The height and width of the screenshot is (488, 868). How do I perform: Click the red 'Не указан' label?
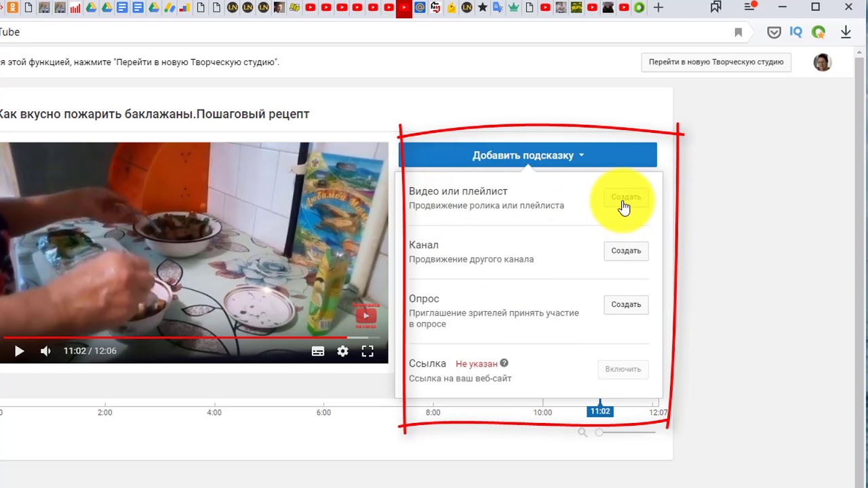pyautogui.click(x=476, y=364)
